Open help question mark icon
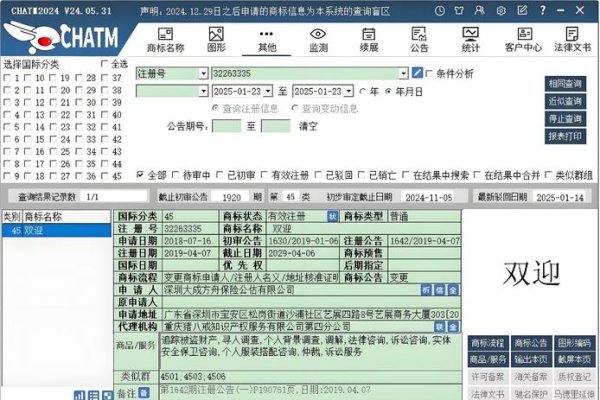This screenshot has width=600, height=400. coord(543,10)
